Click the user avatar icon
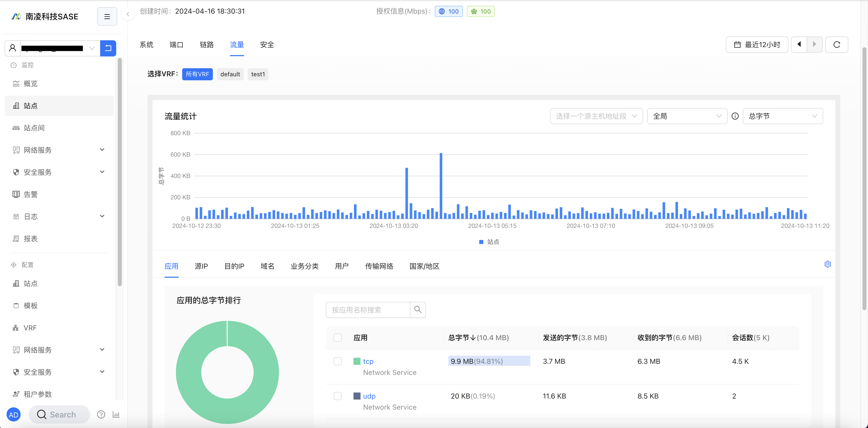Viewport: 868px width, 428px height. click(13, 48)
